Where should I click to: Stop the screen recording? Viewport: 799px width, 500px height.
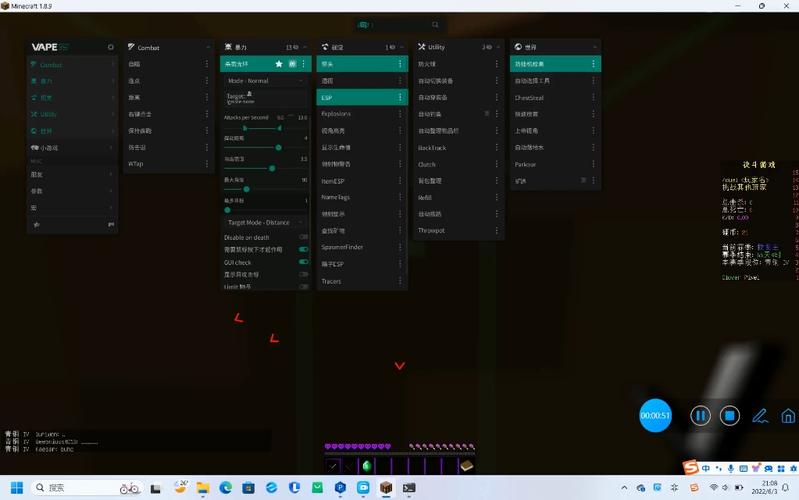pyautogui.click(x=730, y=415)
